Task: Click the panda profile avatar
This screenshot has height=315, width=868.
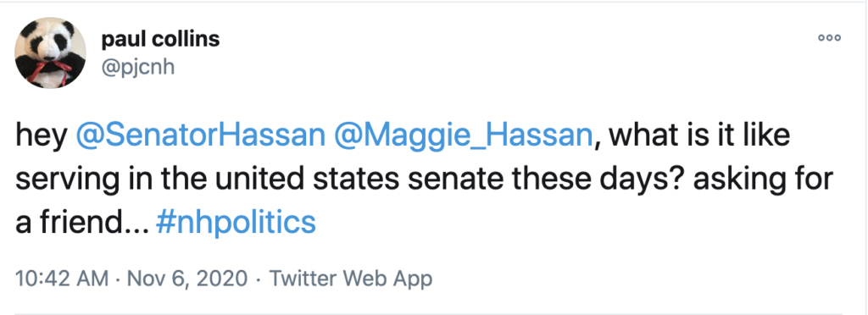Action: [50, 52]
